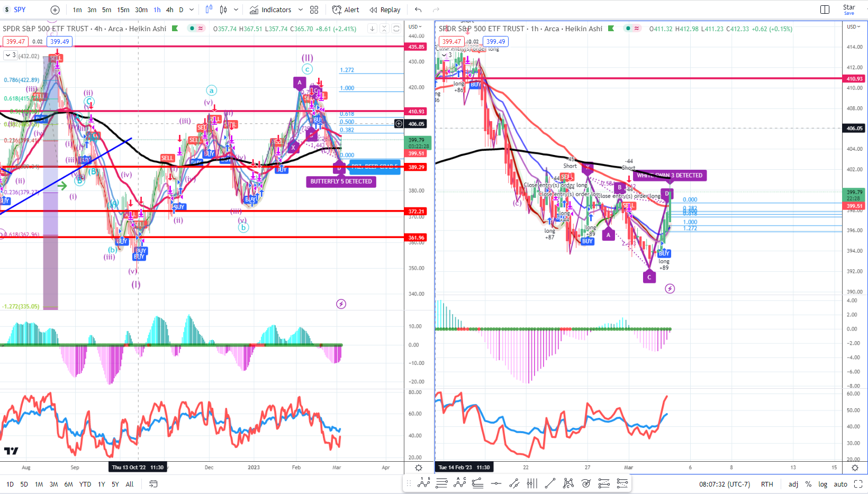Select the horizontal Fib retracement tool
This screenshot has width=868, height=494.
pos(441,483)
